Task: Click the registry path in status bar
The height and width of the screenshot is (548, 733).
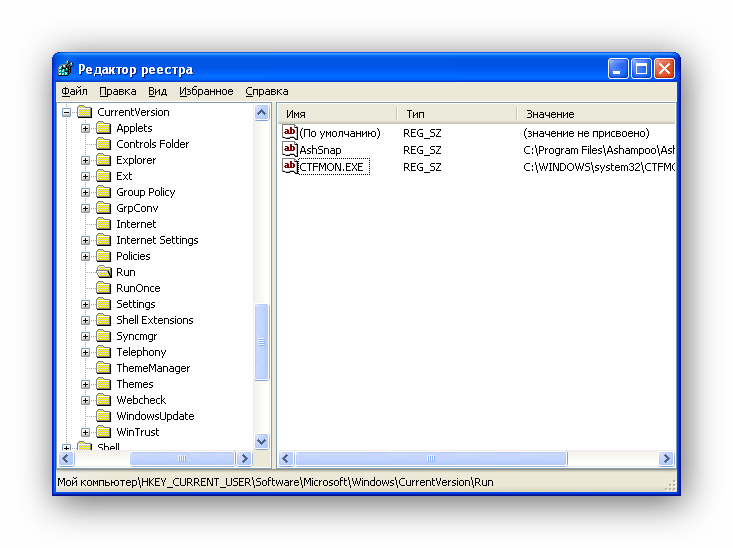Action: (275, 482)
